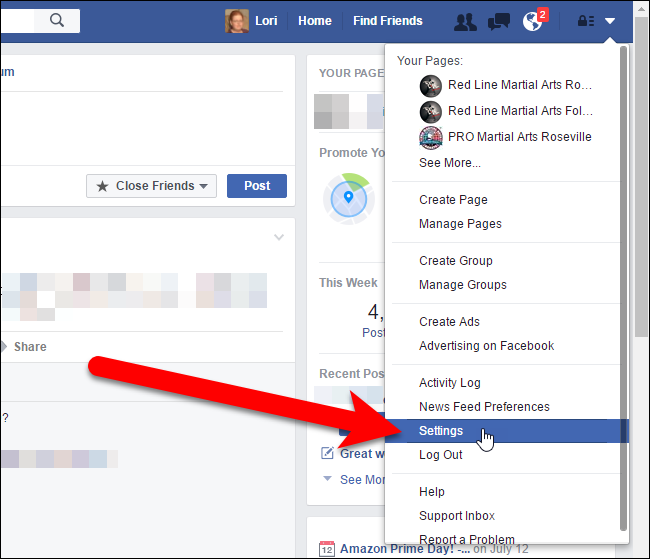The width and height of the screenshot is (650, 559).
Task: Click the search magnifier icon
Action: [x=57, y=20]
